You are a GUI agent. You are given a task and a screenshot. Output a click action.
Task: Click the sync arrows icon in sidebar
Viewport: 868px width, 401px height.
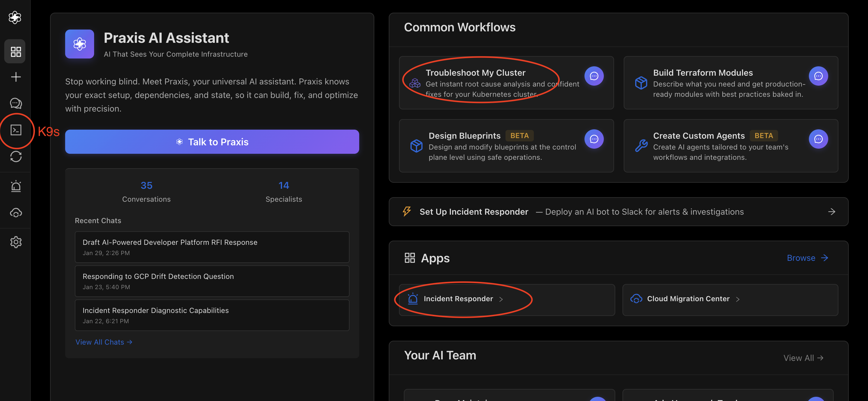(x=15, y=157)
